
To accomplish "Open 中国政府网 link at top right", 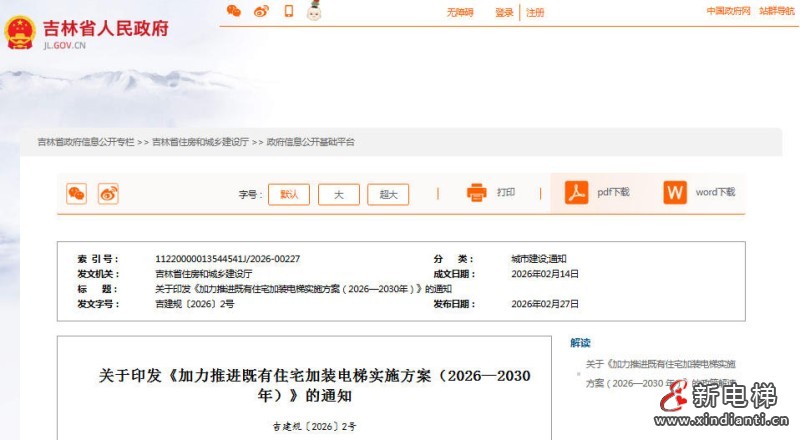I will pyautogui.click(x=728, y=12).
